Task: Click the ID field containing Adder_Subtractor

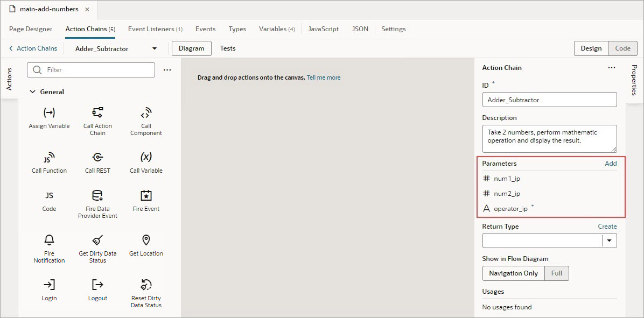Action: coord(550,100)
